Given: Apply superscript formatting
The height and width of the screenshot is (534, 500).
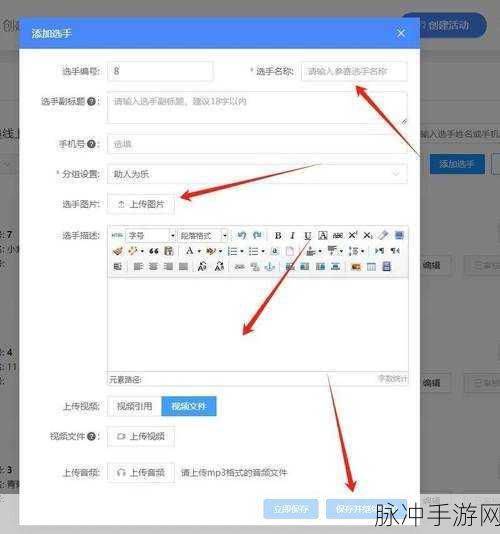Looking at the screenshot, I should pos(353,235).
